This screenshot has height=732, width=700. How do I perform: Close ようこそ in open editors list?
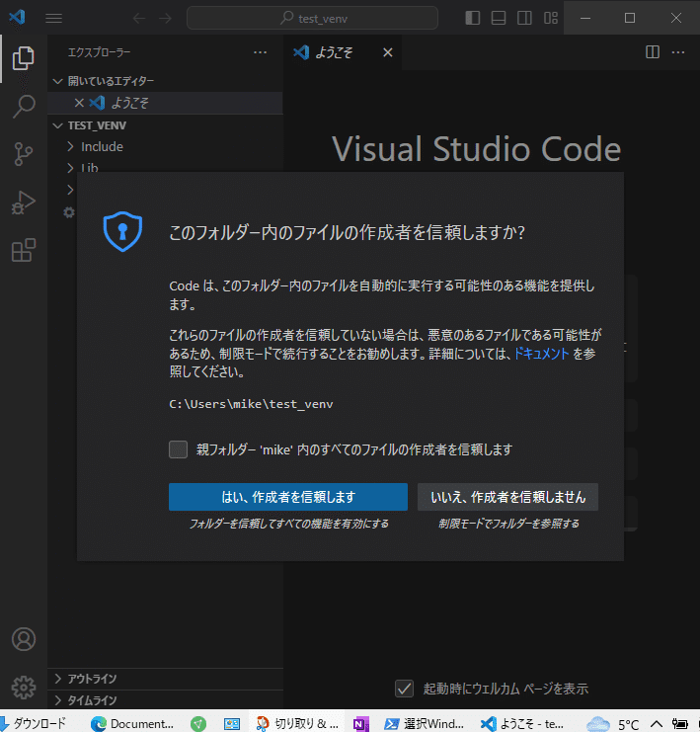pyautogui.click(x=79, y=103)
